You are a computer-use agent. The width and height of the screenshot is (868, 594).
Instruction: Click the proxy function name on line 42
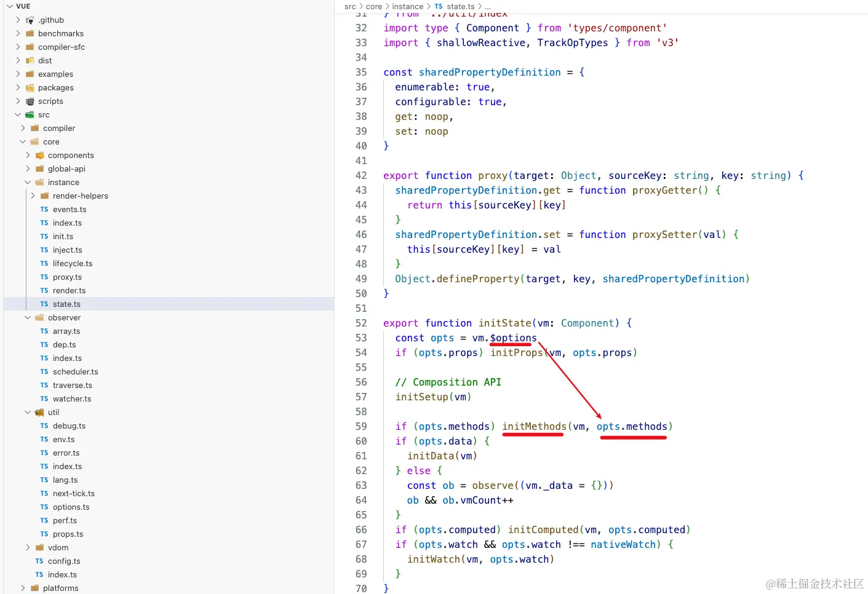tap(493, 176)
